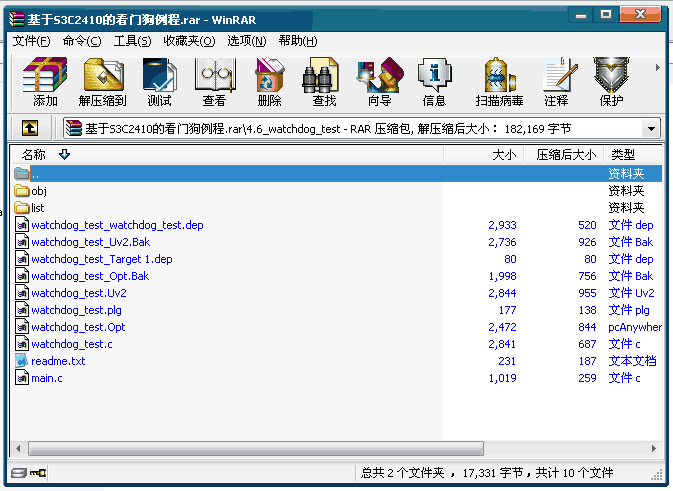Viewport: 673px width, 491px height.
Task: Click the 删除 (Delete) toolbar icon
Action: (270, 76)
